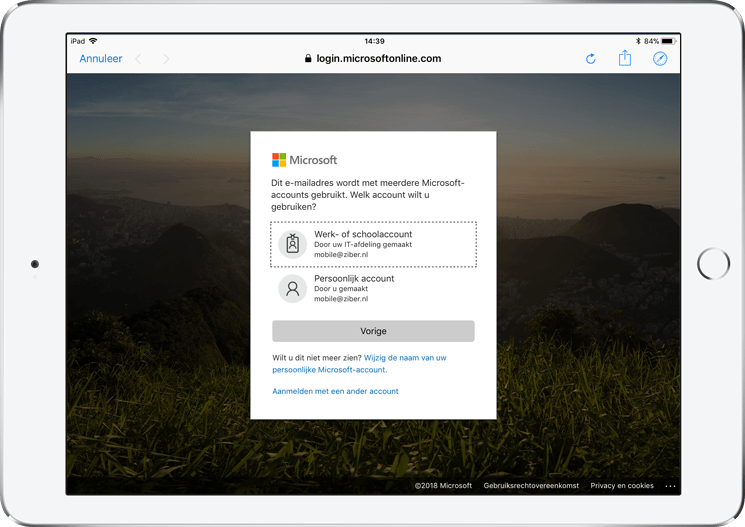Viewport: 745px width, 527px height.
Task: Go forward with the right chevron
Action: click(x=166, y=59)
